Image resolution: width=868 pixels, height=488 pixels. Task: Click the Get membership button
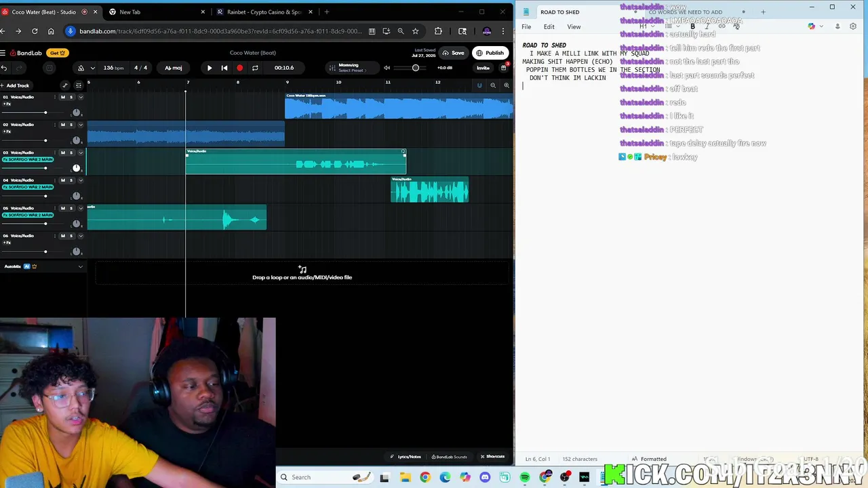[x=58, y=53]
